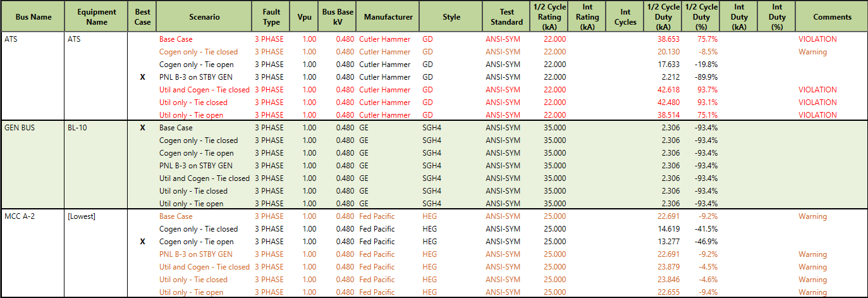The image size is (868, 298).
Task: Select the Test Standard column header
Action: tap(506, 17)
